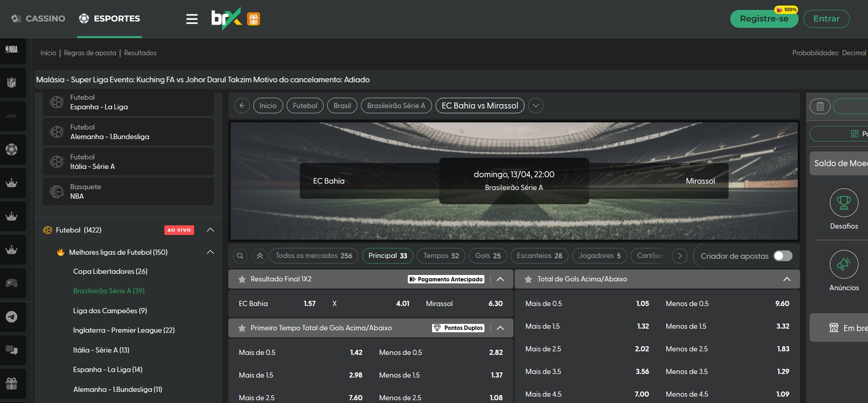Select the Jogadores 5 tab
This screenshot has height=403, width=868.
pos(600,256)
